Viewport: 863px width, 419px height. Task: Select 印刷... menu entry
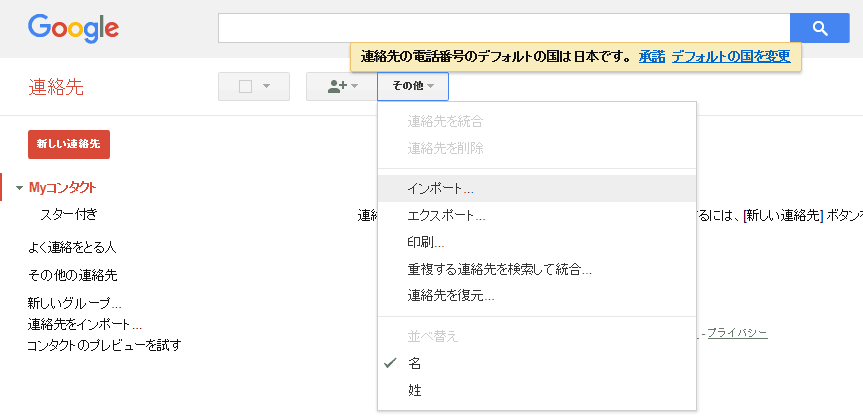tap(426, 242)
